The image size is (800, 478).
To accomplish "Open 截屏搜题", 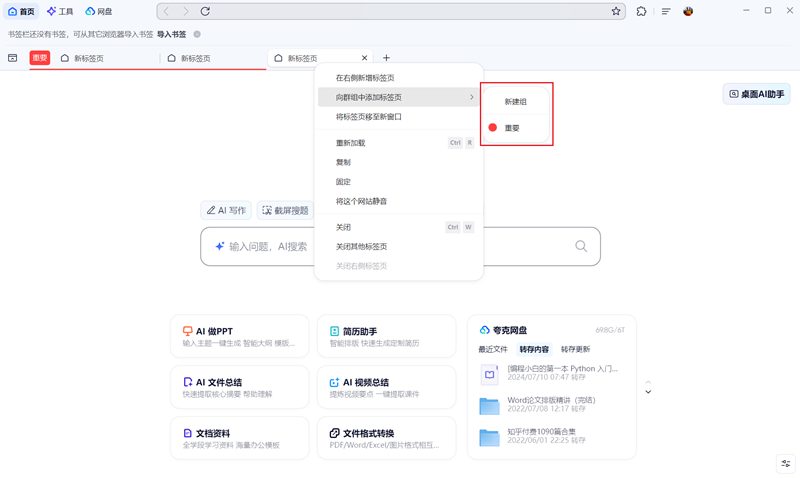I will pos(285,210).
